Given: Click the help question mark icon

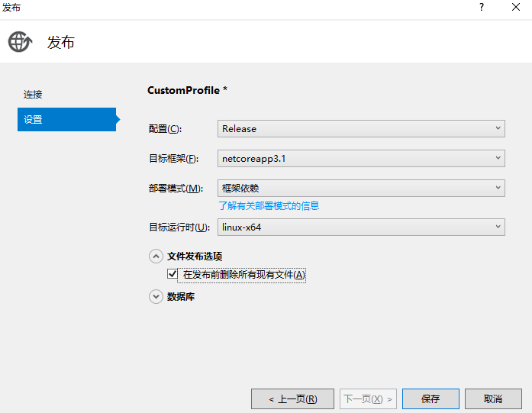Looking at the screenshot, I should tap(482, 7).
